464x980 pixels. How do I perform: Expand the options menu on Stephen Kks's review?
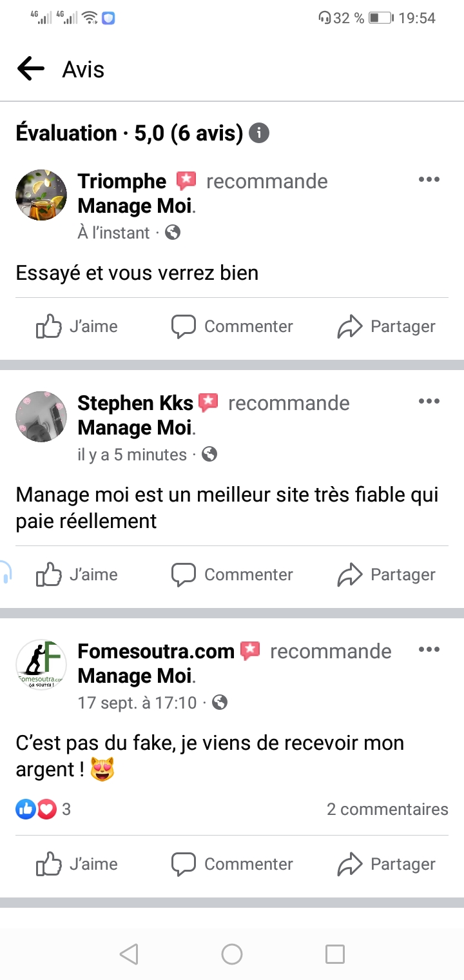pos(429,401)
